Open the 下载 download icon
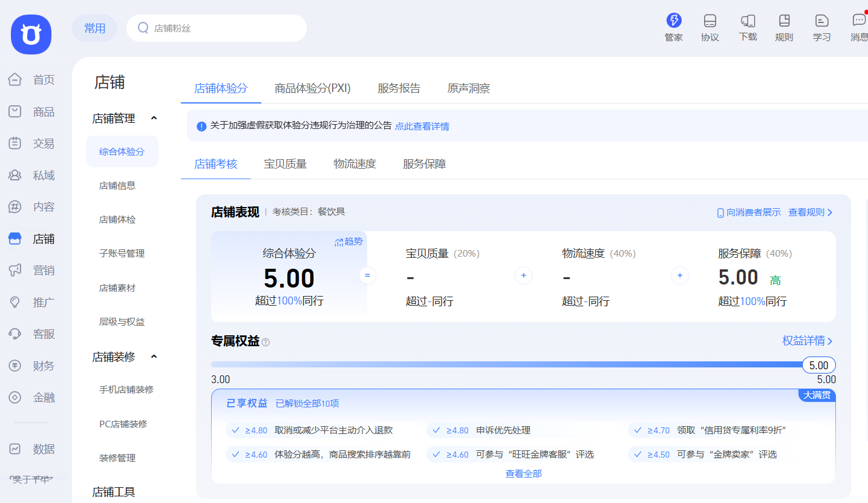The height and width of the screenshot is (503, 868). 748,28
